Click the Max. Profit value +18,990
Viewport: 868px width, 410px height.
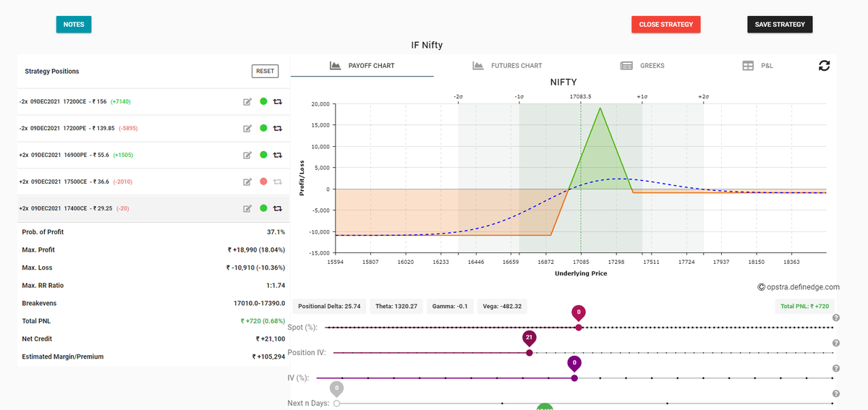[x=256, y=249]
